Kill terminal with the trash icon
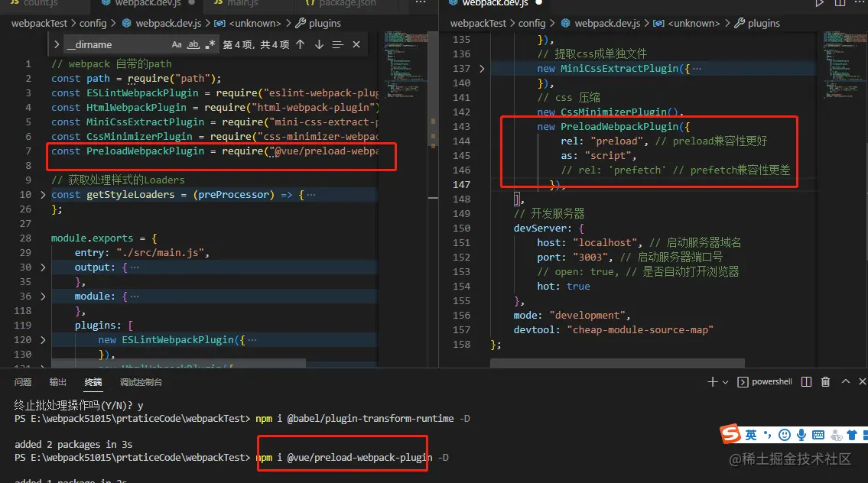The image size is (868, 483). click(825, 382)
